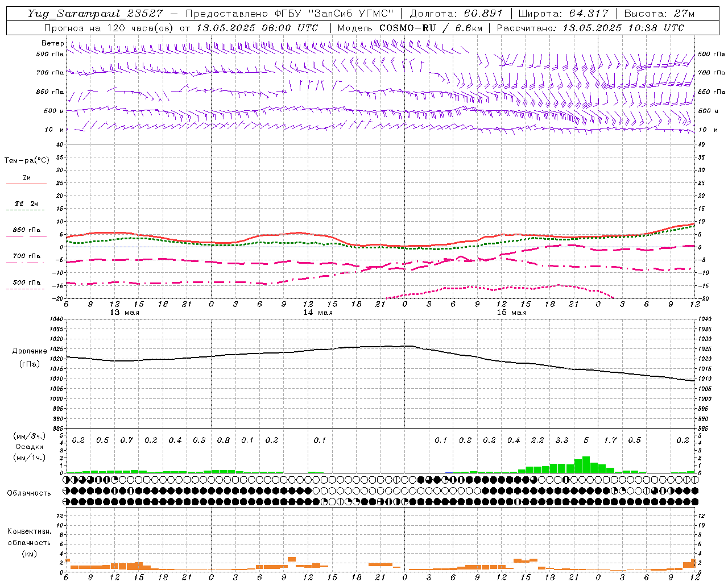728x582 pixels.
Task: Click the Долгота: 60.891 longitude value
Action: tap(456, 14)
